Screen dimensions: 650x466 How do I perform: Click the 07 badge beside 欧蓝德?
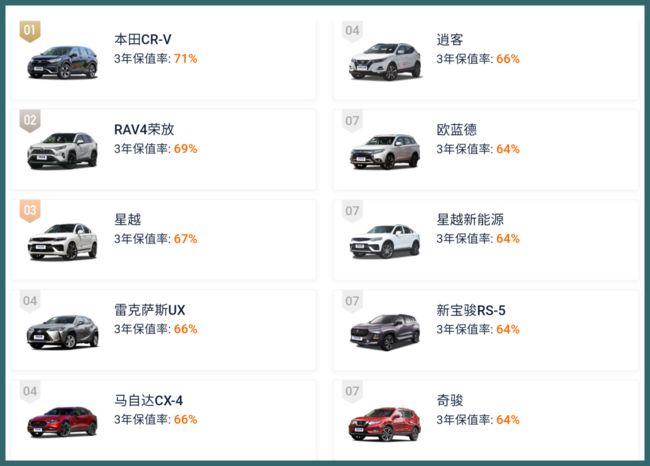[352, 121]
